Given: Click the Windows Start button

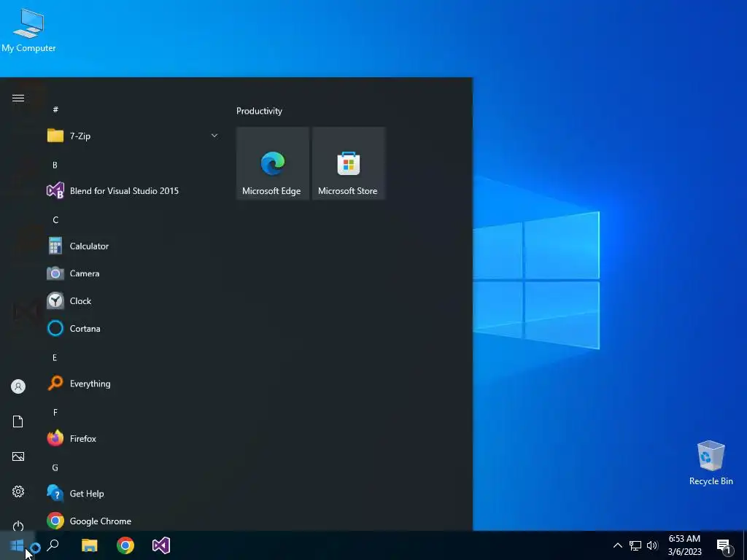Looking at the screenshot, I should click(18, 545).
